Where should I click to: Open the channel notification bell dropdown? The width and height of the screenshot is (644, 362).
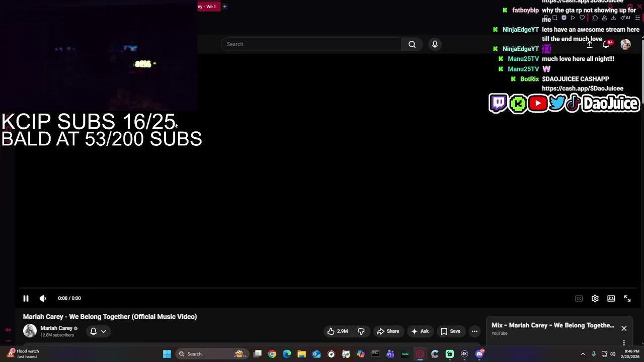coord(98,331)
